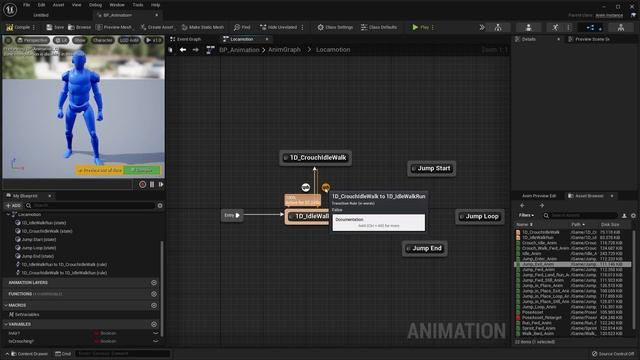The width and height of the screenshot is (640, 360).
Task: Switch to Skeleton editor mode icon
Action: coord(498,27)
